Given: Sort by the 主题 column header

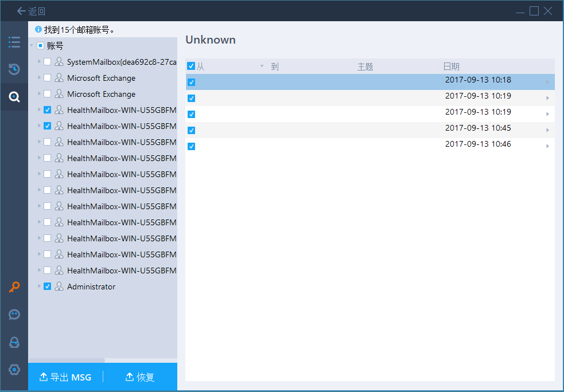Looking at the screenshot, I should [x=365, y=66].
